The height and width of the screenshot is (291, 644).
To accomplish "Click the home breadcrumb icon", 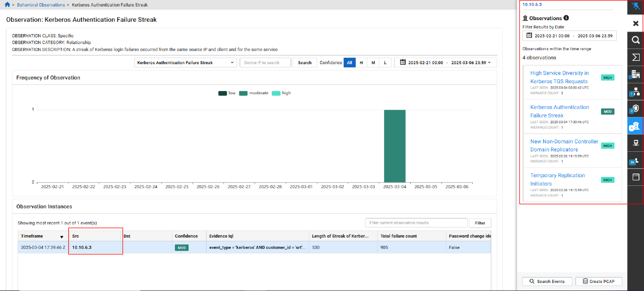I will (7, 5).
